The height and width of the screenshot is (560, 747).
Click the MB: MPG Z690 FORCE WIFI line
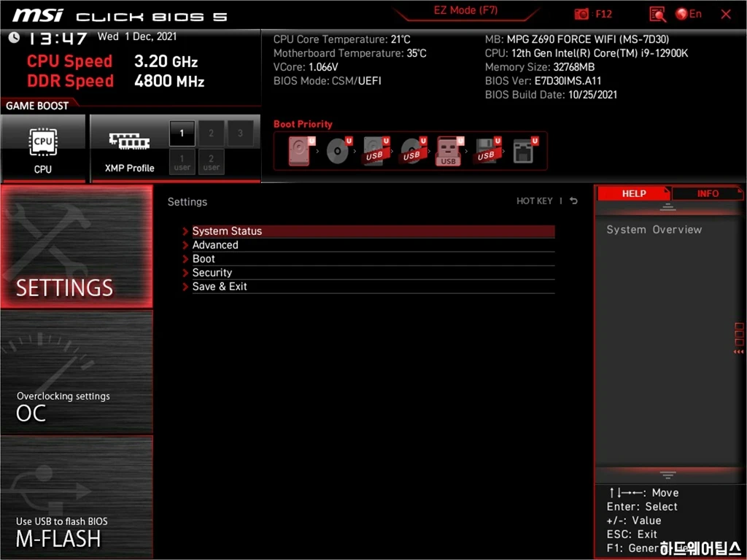(x=577, y=39)
